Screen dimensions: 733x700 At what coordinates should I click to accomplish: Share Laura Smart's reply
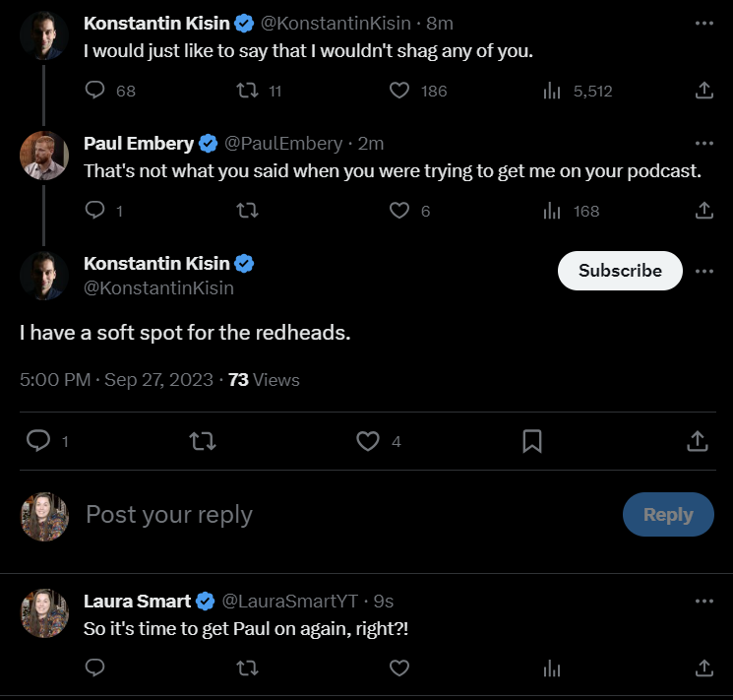[x=704, y=668]
